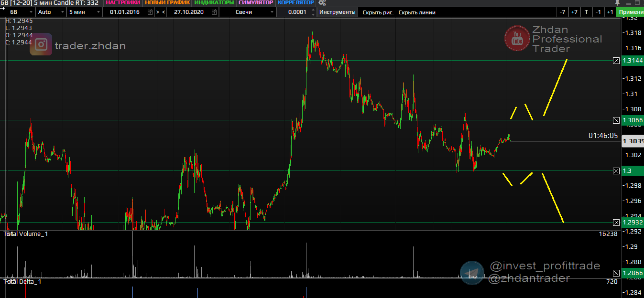Delete the 1.2866 level line via its X box
Image resolution: width=644 pixels, height=298 pixels.
pos(616,273)
